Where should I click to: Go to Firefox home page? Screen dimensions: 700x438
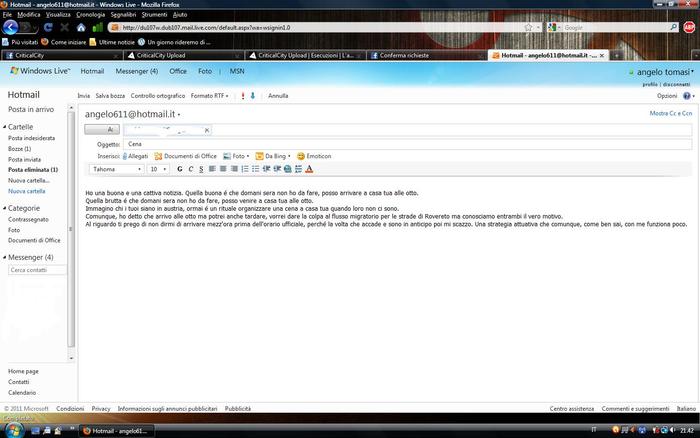(x=81, y=28)
